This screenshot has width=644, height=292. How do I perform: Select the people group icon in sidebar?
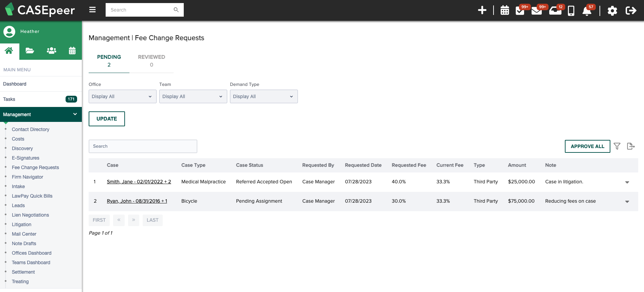coord(51,51)
